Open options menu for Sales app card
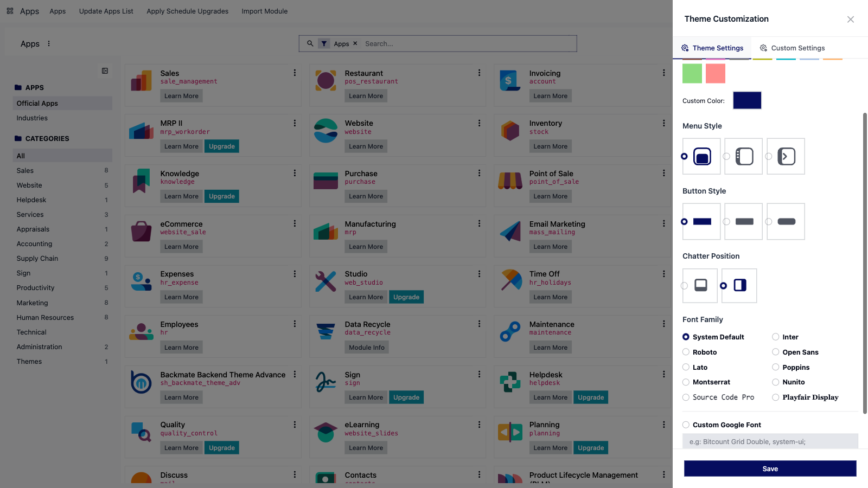Viewport: 868px width, 488px height. (295, 73)
